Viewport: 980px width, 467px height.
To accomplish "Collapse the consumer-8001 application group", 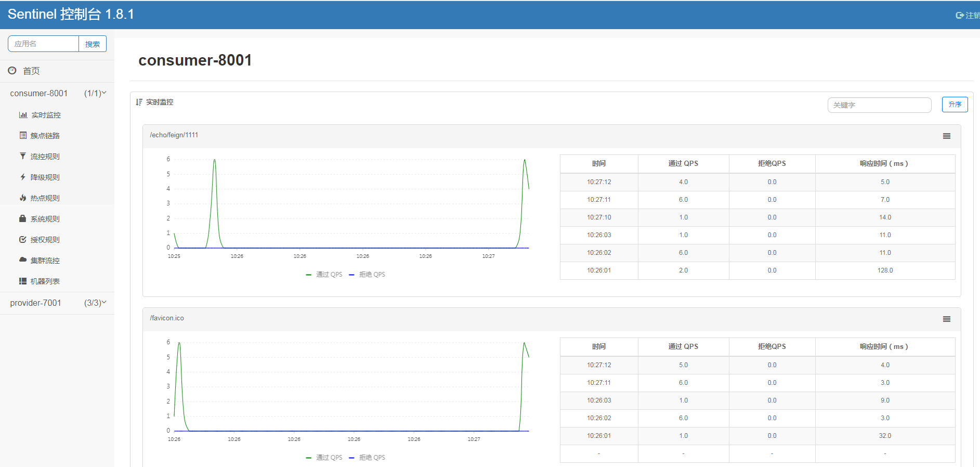I will [x=57, y=93].
